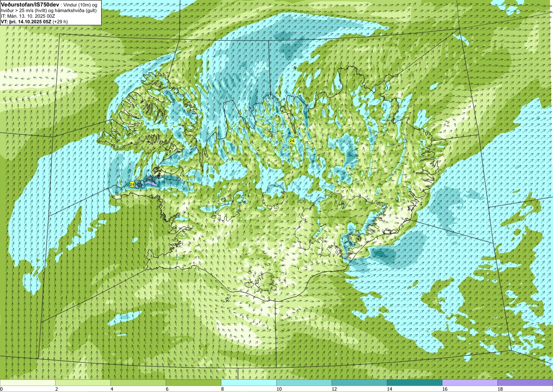Click the legend tick label 8

(x=223, y=389)
